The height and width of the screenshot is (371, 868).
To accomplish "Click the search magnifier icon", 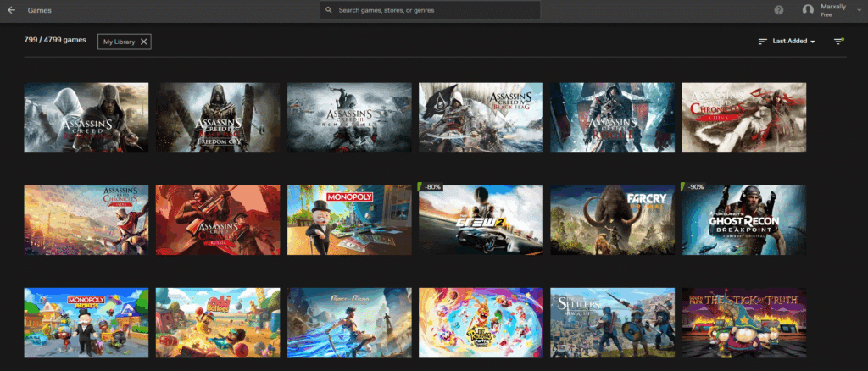I will click(329, 10).
